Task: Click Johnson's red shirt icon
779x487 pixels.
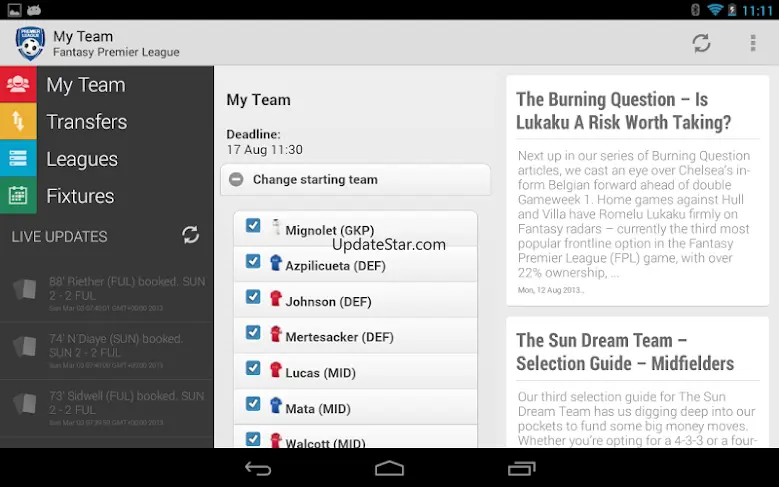Action: [276, 298]
